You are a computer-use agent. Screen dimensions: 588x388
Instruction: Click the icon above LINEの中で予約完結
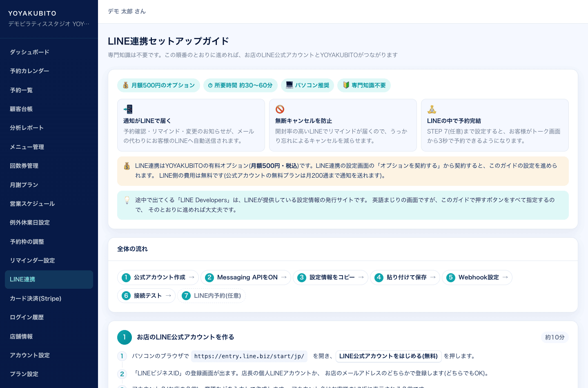coord(432,109)
